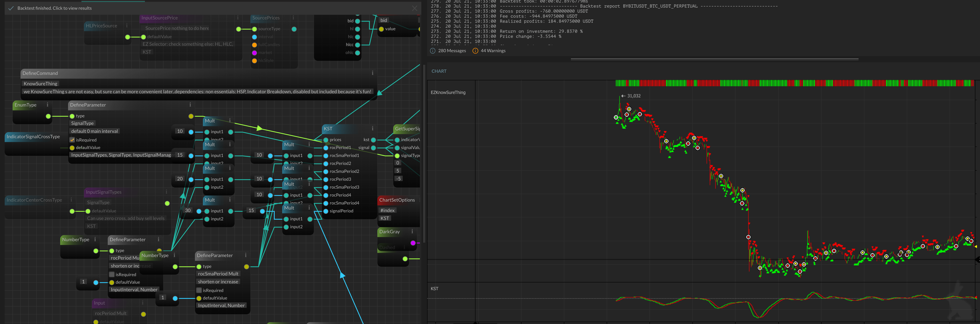Click the 'shorten or increase' field under rocSmaPeriod Mult
The image size is (980, 324).
[x=218, y=282]
